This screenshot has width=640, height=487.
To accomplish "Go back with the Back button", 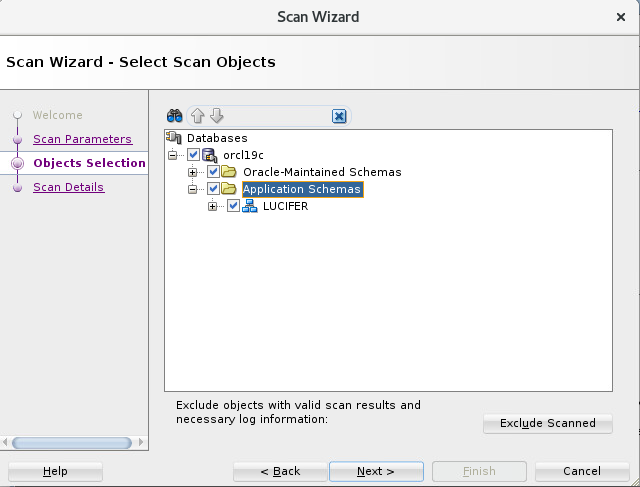I will point(280,471).
